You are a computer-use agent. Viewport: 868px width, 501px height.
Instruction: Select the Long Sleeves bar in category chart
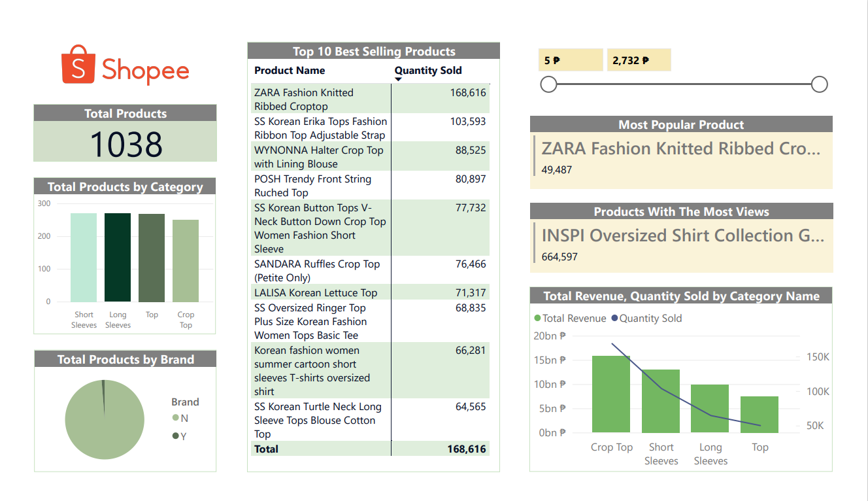click(x=118, y=258)
